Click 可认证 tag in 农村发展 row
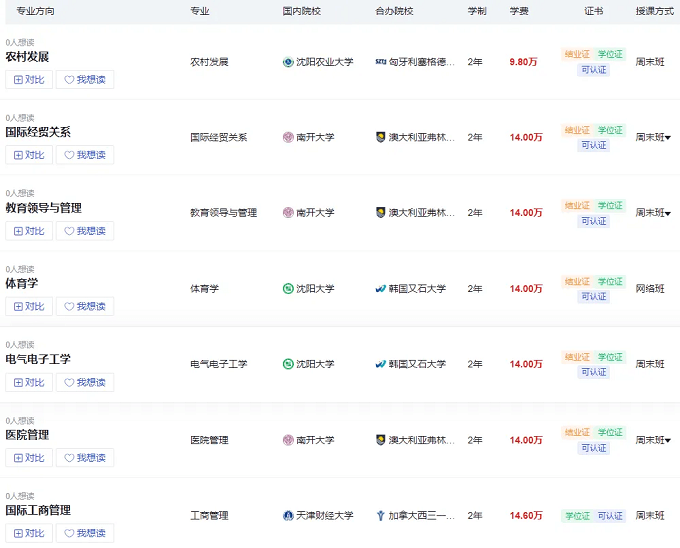 coord(593,70)
